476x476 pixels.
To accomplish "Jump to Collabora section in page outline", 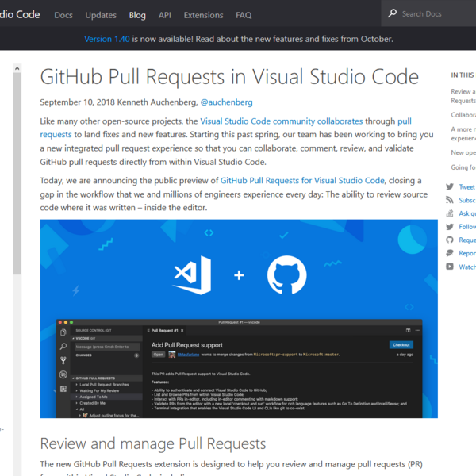I will [463, 115].
